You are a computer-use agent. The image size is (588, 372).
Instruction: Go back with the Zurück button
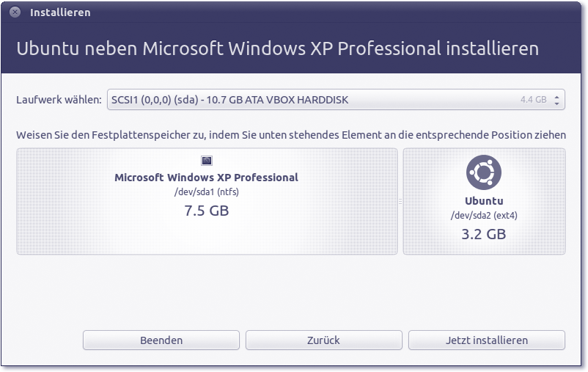[323, 340]
